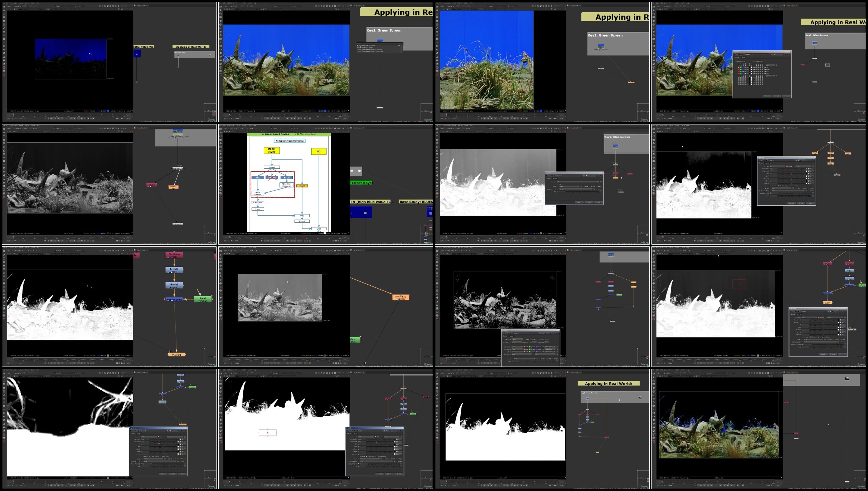This screenshot has width=868, height=491.
Task: Open output rgba layer dropdown in Shuffle panel
Action: (771, 65)
